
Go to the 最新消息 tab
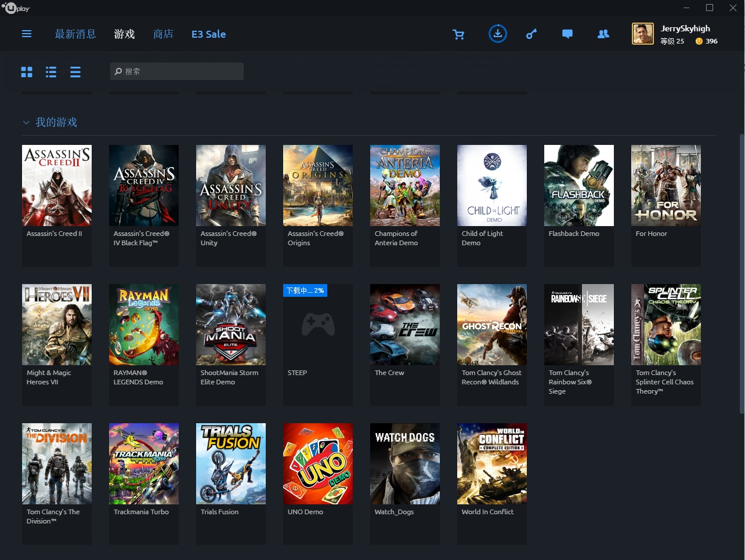click(75, 34)
